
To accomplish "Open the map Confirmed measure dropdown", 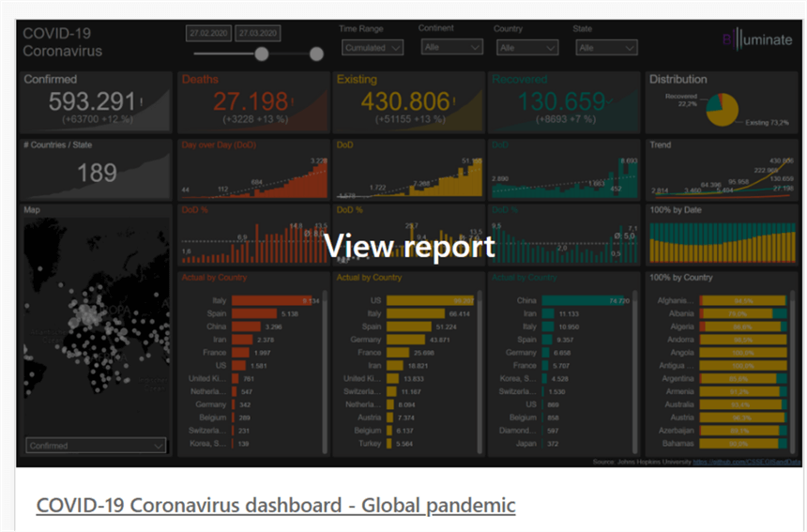I will [x=96, y=446].
